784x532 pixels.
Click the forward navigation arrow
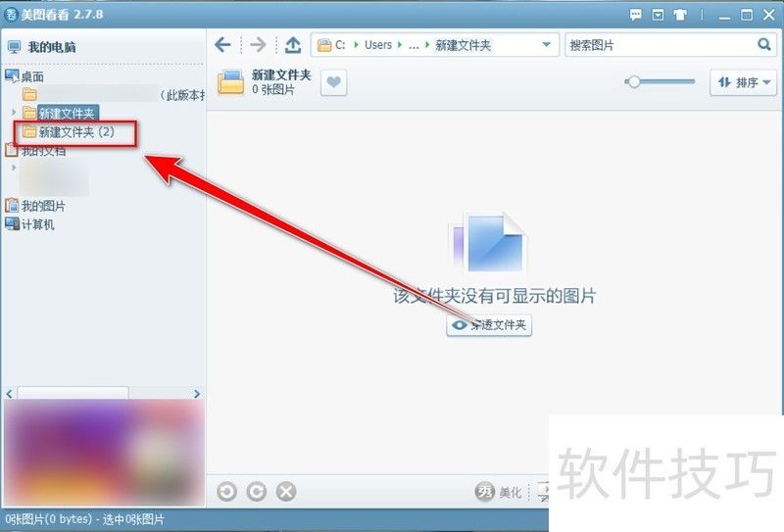point(258,45)
